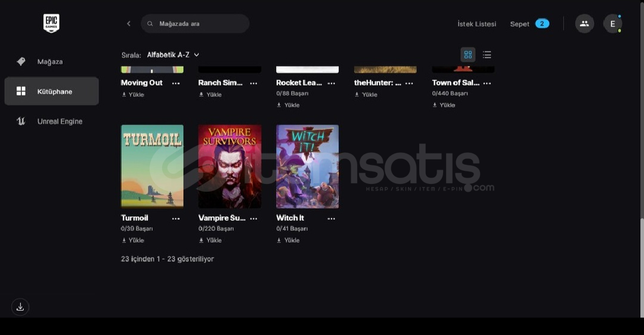Screen dimensions: 644x335
Task: Open İstek Listesi wishlist
Action: [x=477, y=24]
